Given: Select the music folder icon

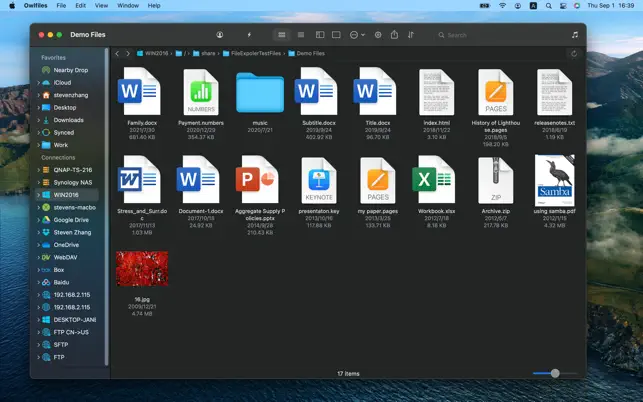Looking at the screenshot, I should tap(260, 93).
